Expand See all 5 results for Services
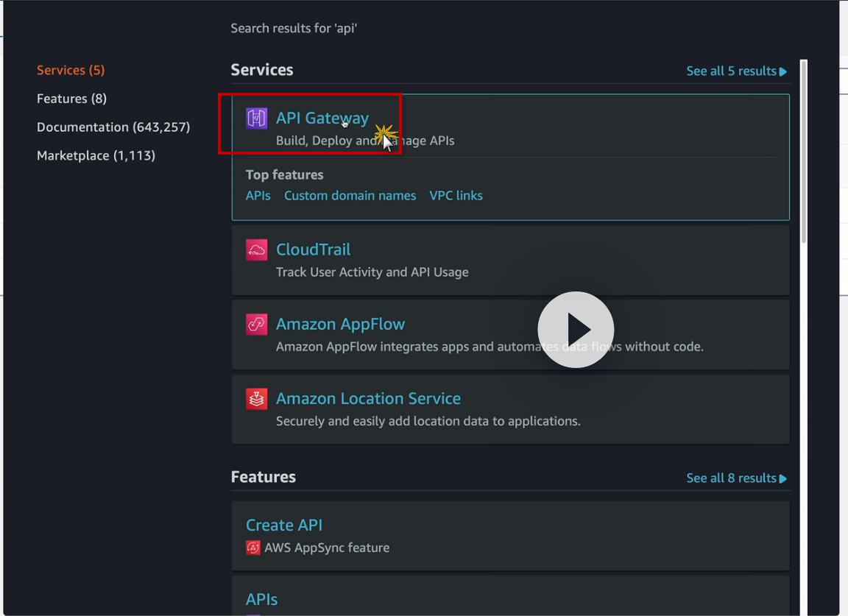 [736, 71]
